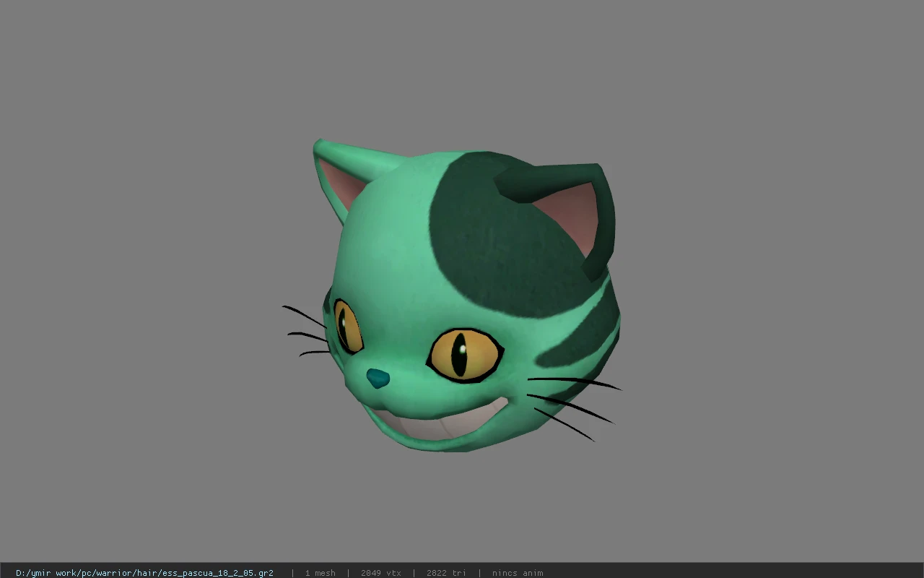Click the '1 mesh' status entry
924x578 pixels.
[x=320, y=573]
